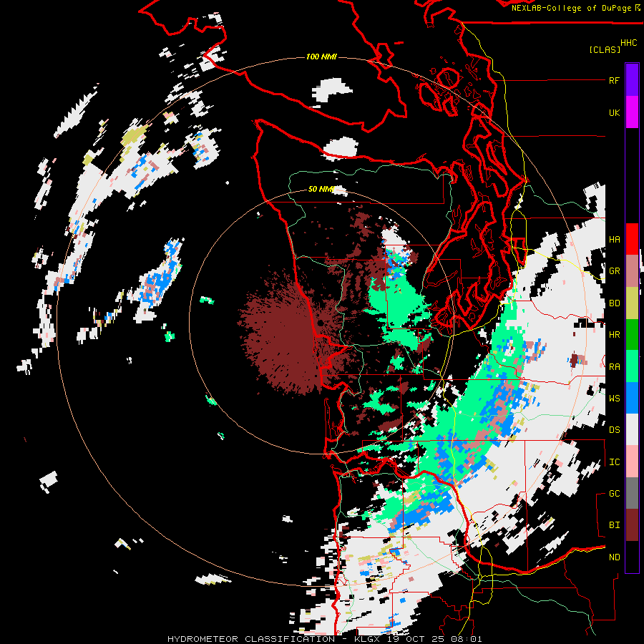Click the BI legend label
Viewport: 644px width, 644px height.
click(614, 525)
